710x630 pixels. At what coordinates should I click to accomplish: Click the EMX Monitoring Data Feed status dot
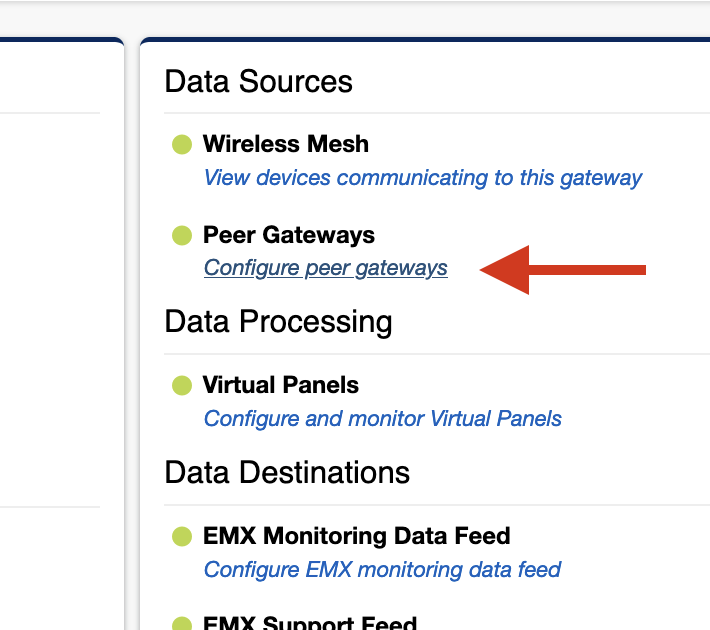(182, 537)
